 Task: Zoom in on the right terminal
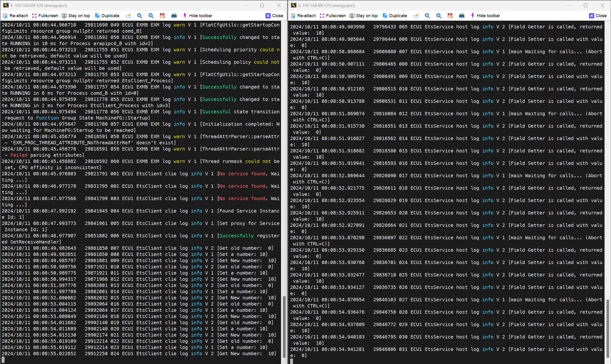427,16
